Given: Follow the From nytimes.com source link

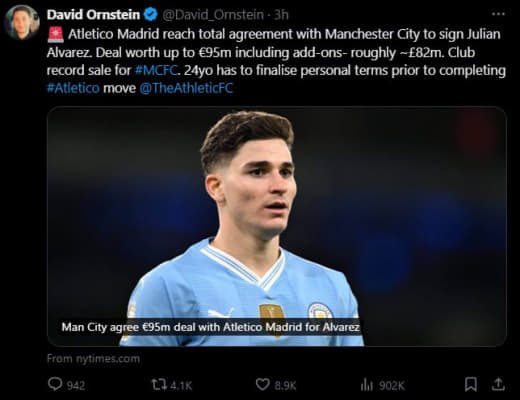Looking at the screenshot, I should tap(93, 359).
